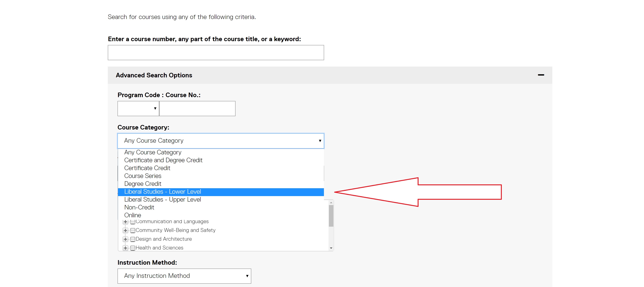Check the Health and Sciences checkbox

(x=133, y=248)
